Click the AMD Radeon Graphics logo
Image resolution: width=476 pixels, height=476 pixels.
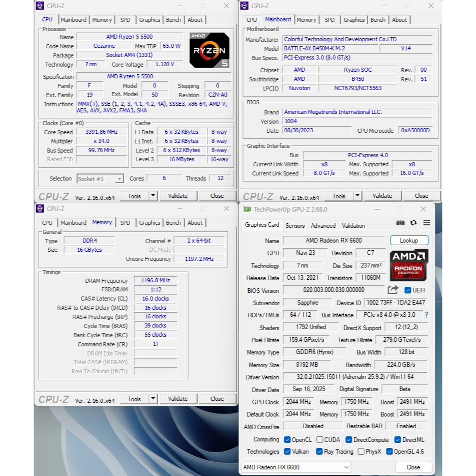point(409,265)
